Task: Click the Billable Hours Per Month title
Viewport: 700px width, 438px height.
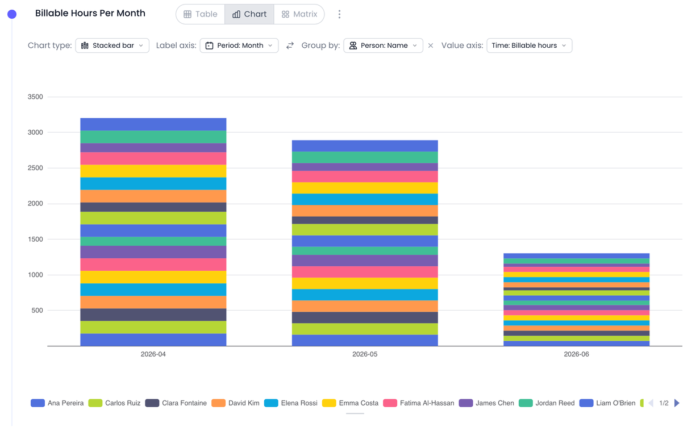Action: (x=90, y=13)
